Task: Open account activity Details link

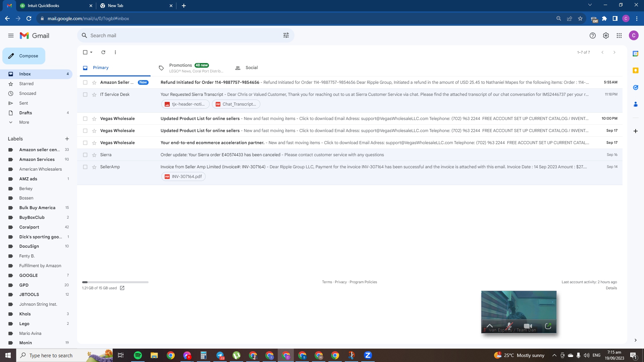Action: tap(611, 288)
